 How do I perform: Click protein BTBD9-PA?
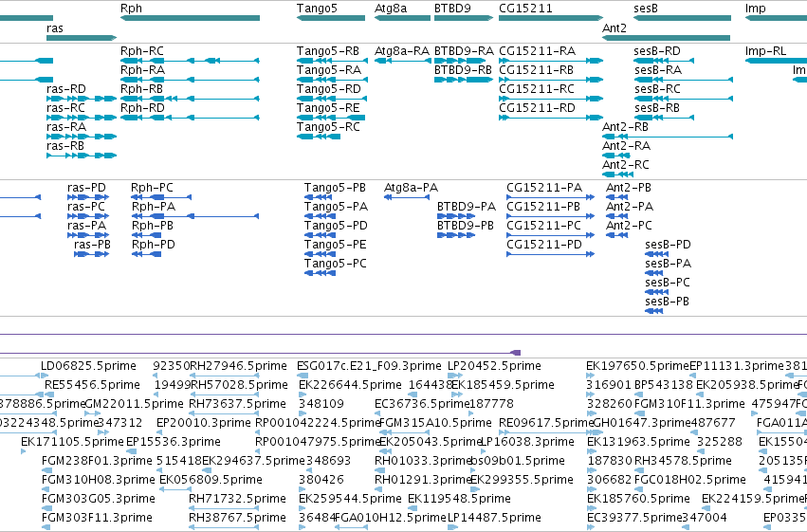pos(456,216)
